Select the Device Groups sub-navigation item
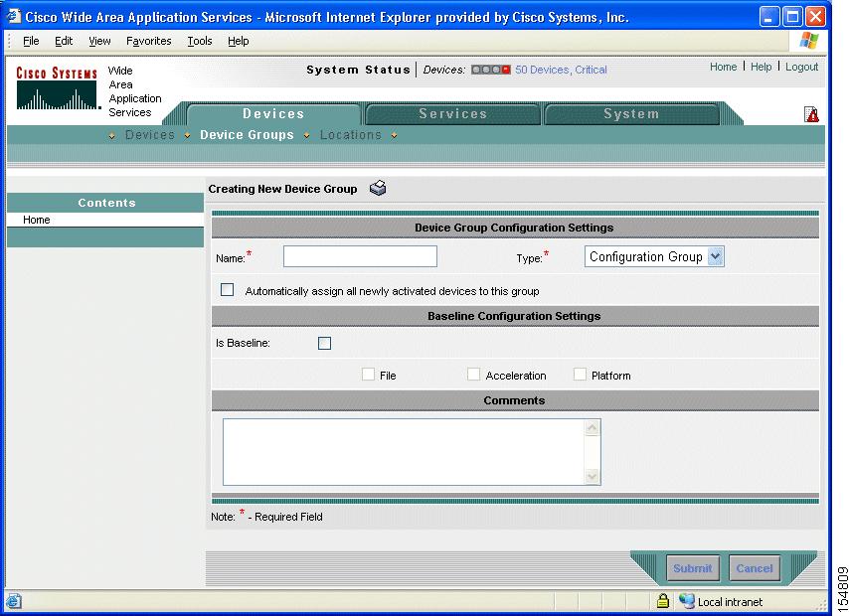The height and width of the screenshot is (616, 849). [247, 135]
